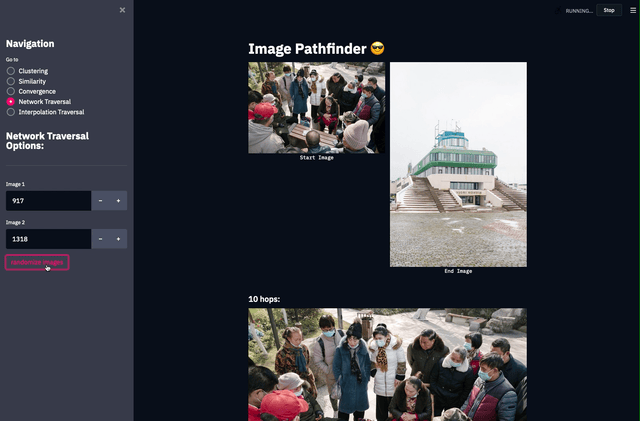Click the Image 1 number field

point(47,201)
